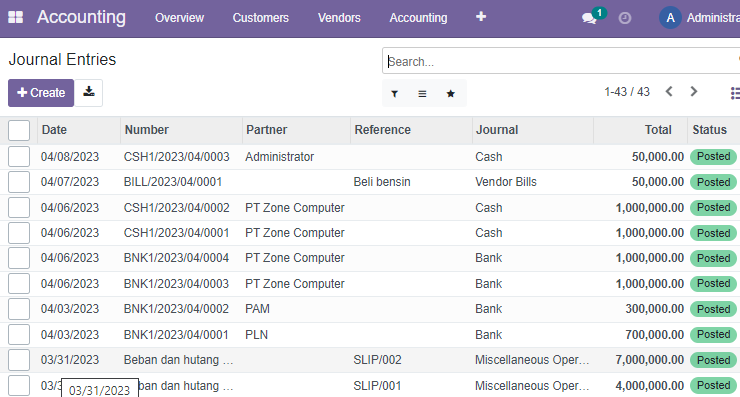Go to previous page arrow

tap(669, 92)
